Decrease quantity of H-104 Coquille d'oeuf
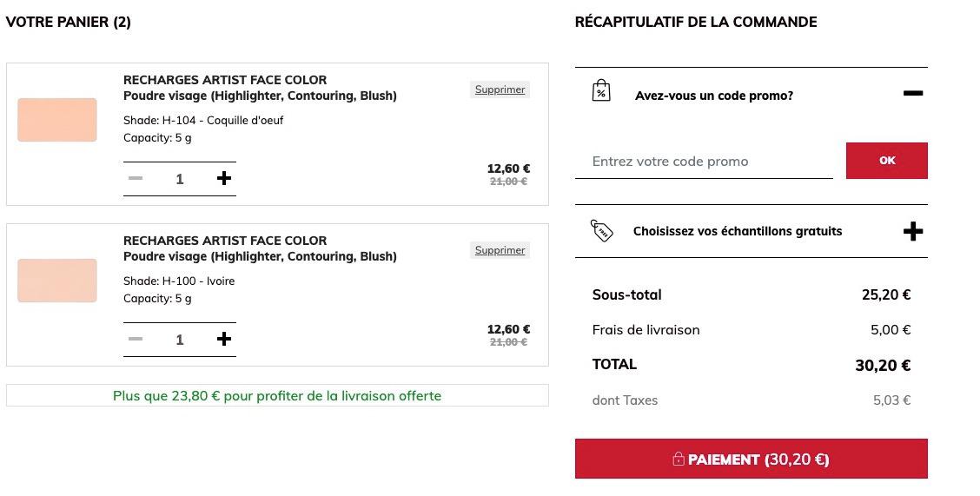 pyautogui.click(x=136, y=179)
